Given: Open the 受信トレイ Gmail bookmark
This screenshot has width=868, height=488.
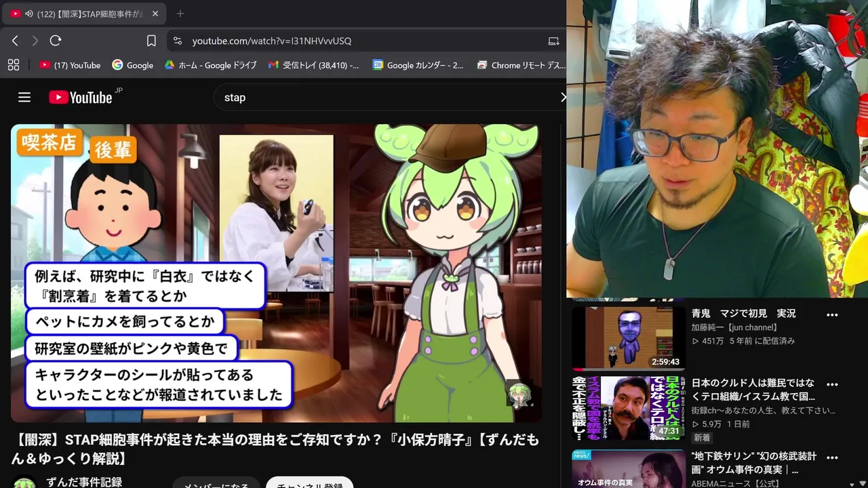Looking at the screenshot, I should tap(314, 65).
